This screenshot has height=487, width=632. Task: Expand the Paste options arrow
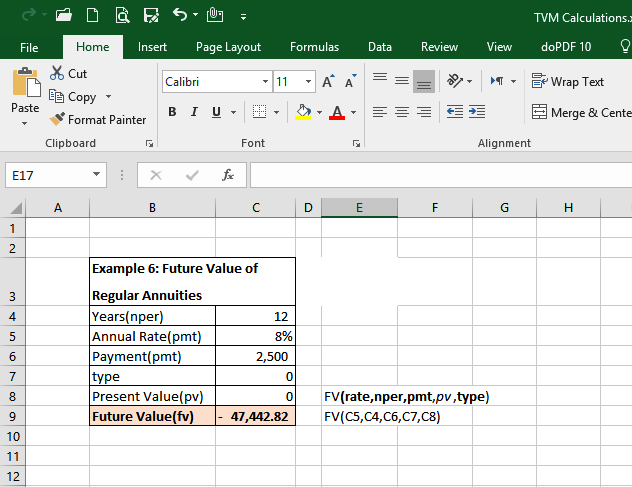click(x=25, y=123)
